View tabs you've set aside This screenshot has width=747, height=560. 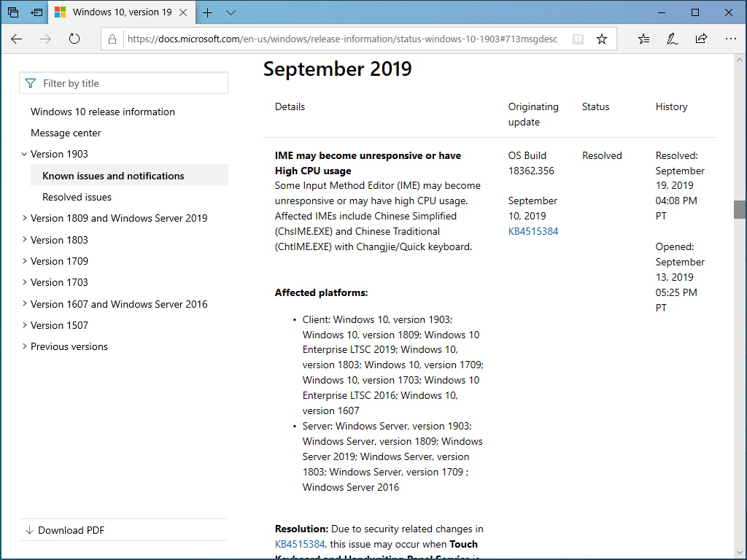point(36,12)
